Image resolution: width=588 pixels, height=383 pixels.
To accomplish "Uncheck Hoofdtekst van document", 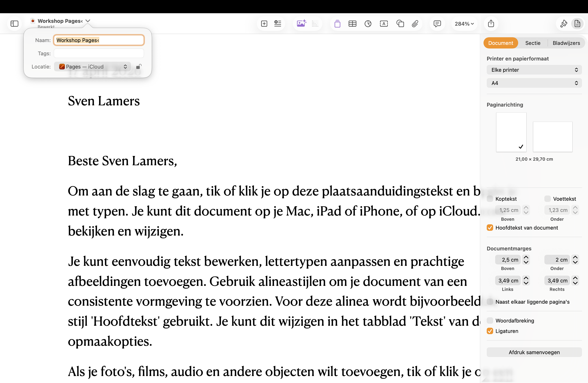I will 490,228.
